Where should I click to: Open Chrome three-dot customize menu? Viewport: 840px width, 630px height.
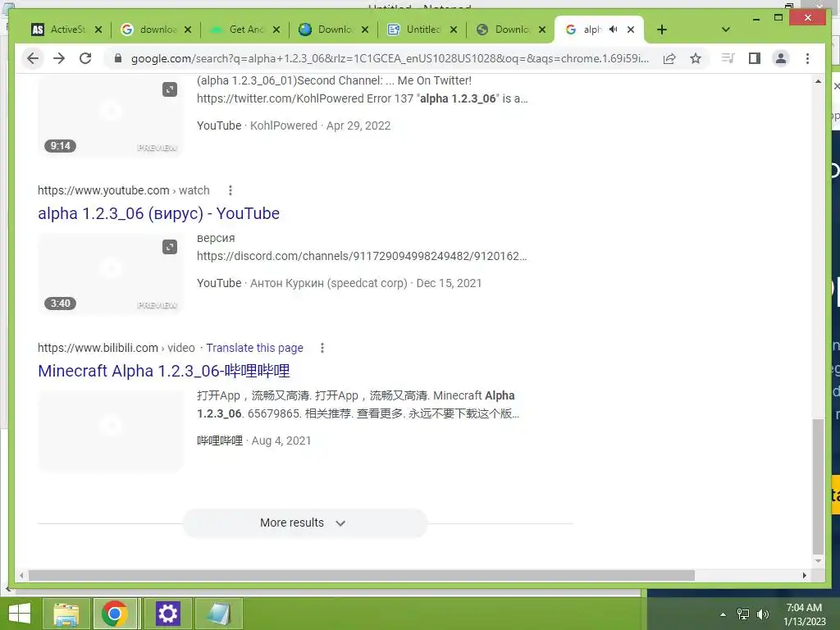[807, 58]
